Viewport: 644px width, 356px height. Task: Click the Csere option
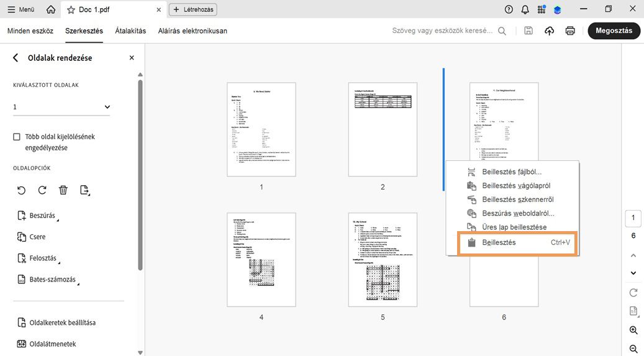coord(32,237)
